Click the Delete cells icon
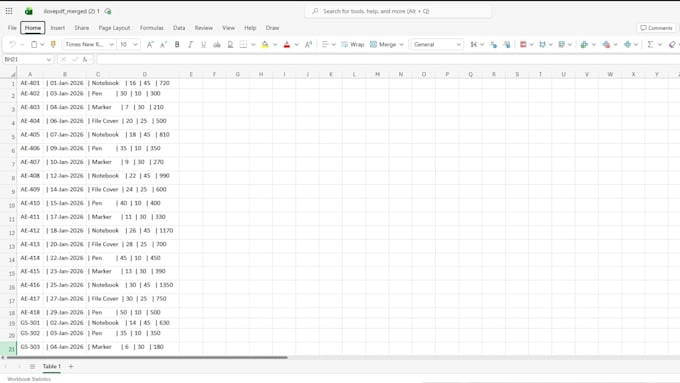680x383 pixels. (x=606, y=44)
